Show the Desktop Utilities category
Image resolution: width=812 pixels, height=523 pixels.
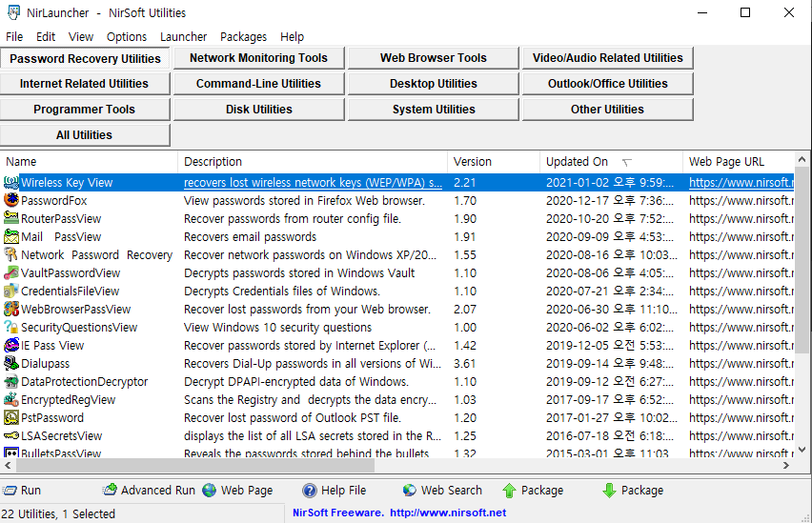[x=434, y=84]
